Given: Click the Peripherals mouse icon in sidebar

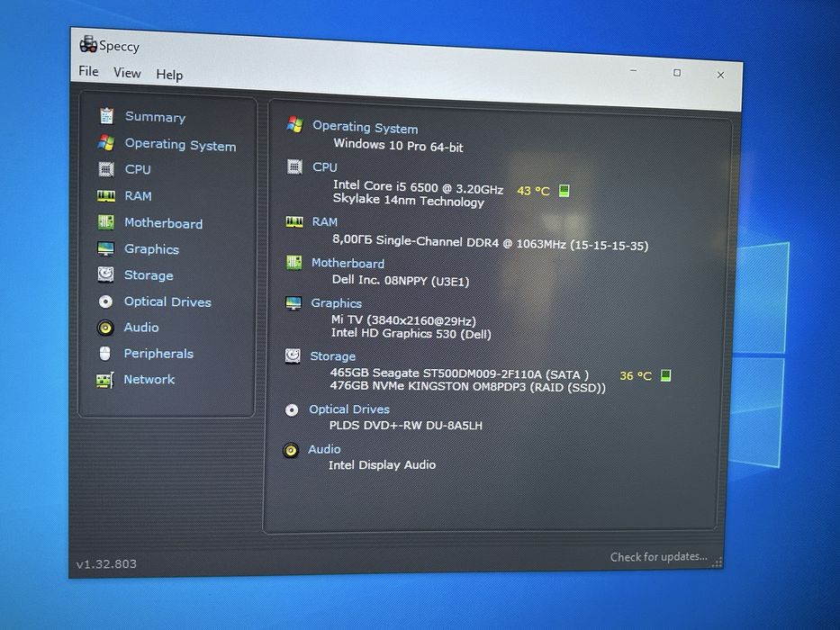Looking at the screenshot, I should [105, 353].
